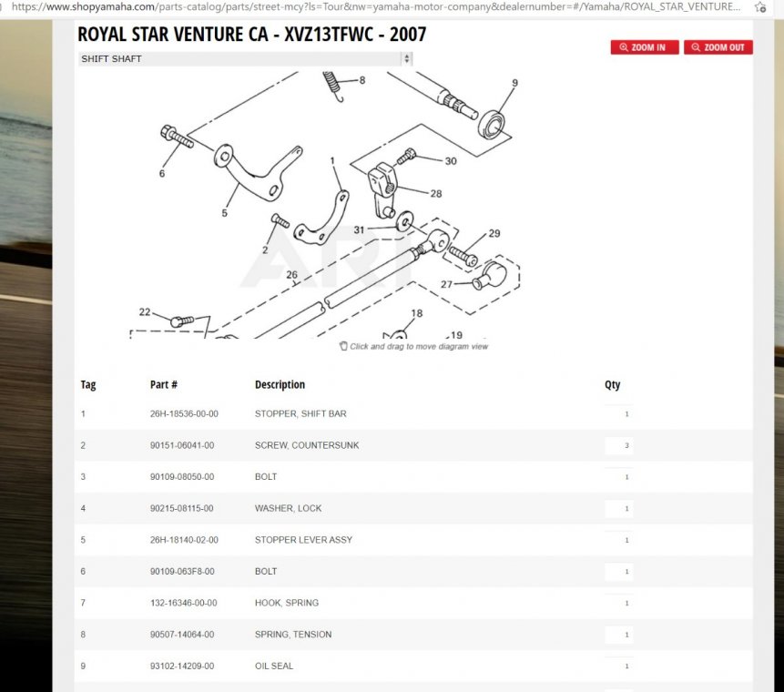Image resolution: width=784 pixels, height=692 pixels.
Task: Click quantity field for SCREW, COUNTERSUNK
Action: pos(619,445)
